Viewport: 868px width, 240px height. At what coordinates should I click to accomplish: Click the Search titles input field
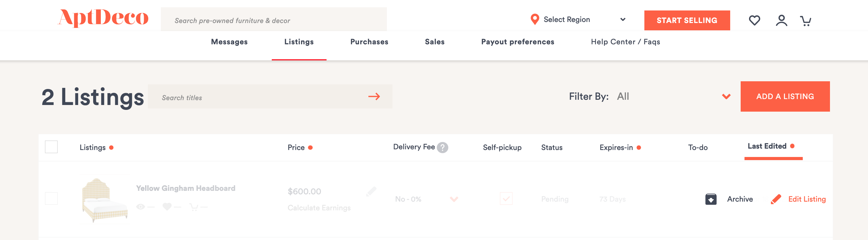tap(258, 97)
